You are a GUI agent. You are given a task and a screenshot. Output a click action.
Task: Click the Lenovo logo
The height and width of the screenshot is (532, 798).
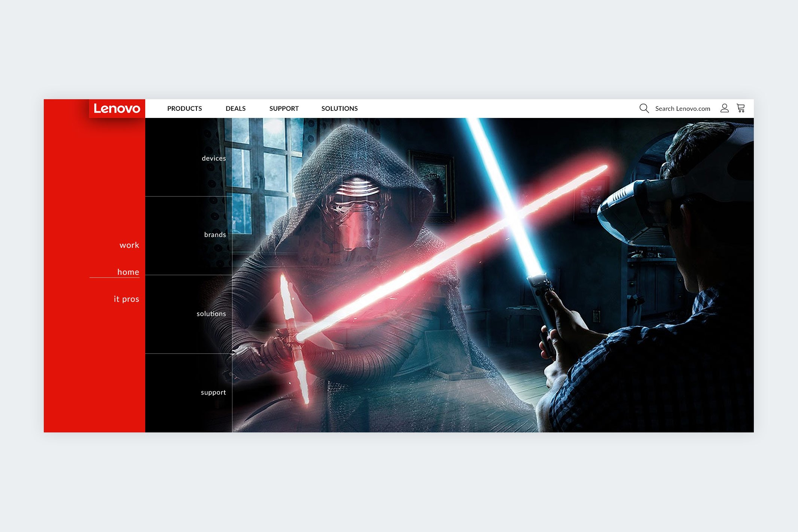point(117,109)
